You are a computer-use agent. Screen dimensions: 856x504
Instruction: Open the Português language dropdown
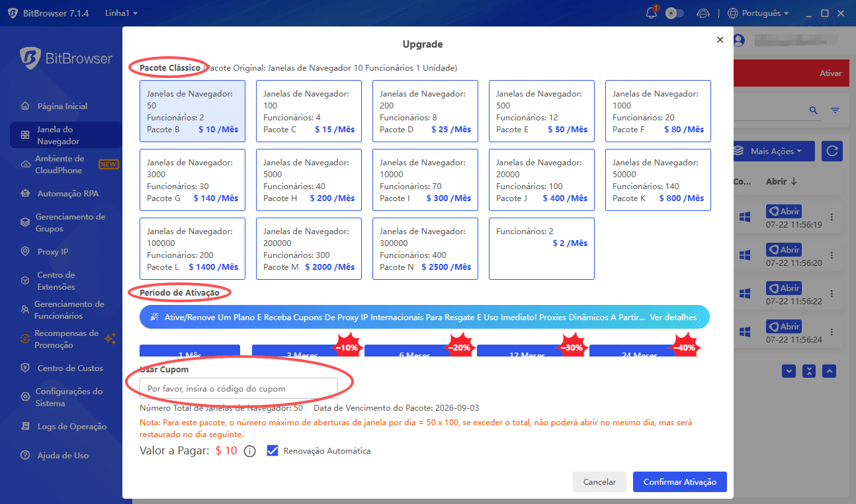758,13
